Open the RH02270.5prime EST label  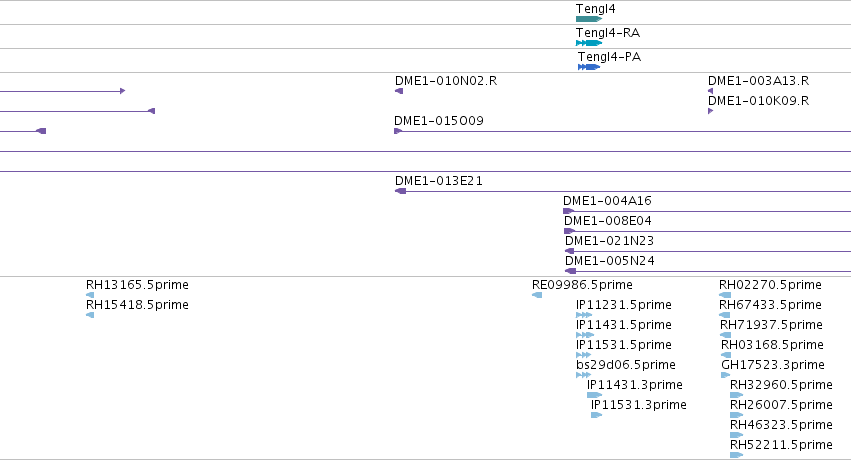point(770,285)
